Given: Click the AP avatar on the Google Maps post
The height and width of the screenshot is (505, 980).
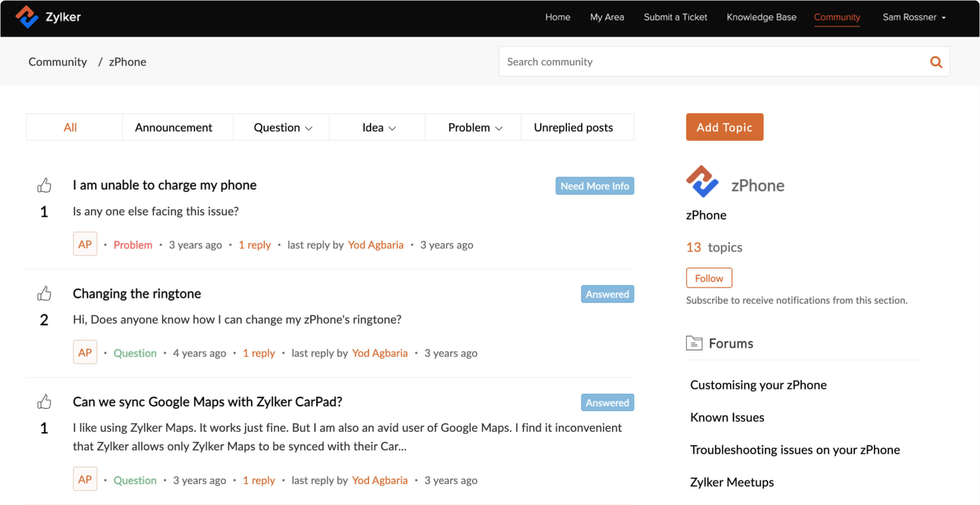Looking at the screenshot, I should [85, 479].
